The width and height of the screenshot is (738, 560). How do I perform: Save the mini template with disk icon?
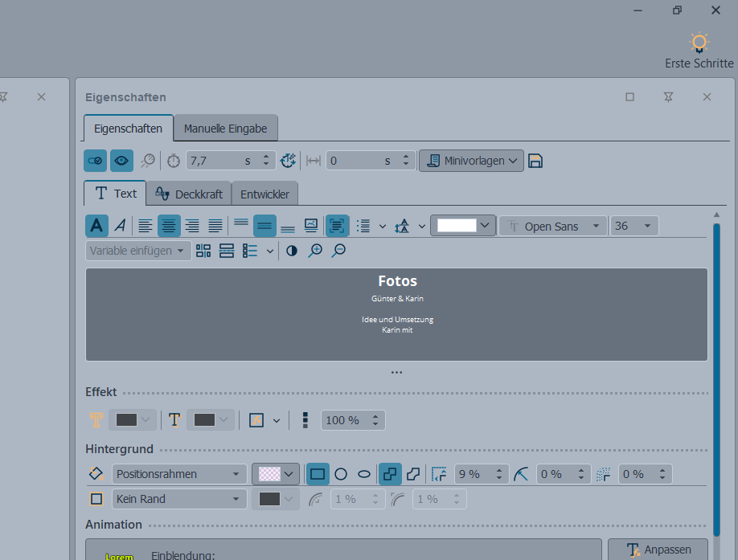pyautogui.click(x=535, y=161)
